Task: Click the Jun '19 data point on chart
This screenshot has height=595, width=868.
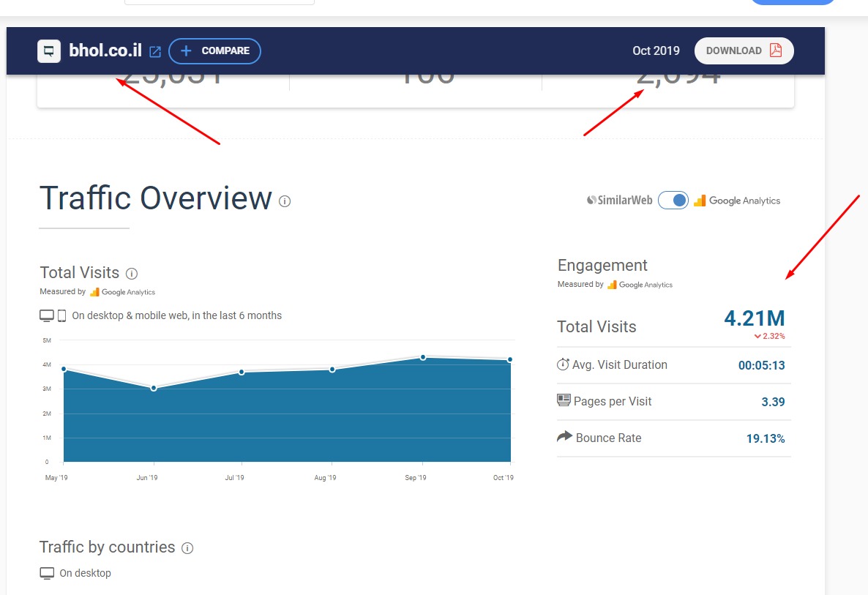Action: [154, 388]
